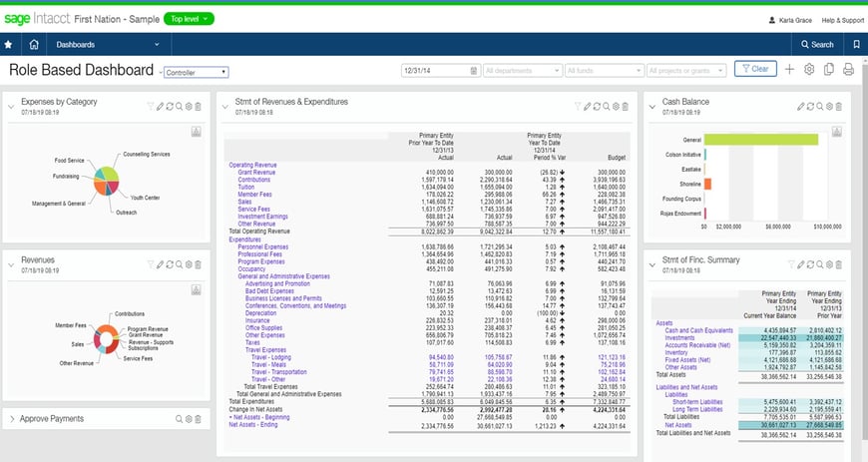
Task: Click the bookmark icon beside Search
Action: [x=856, y=44]
